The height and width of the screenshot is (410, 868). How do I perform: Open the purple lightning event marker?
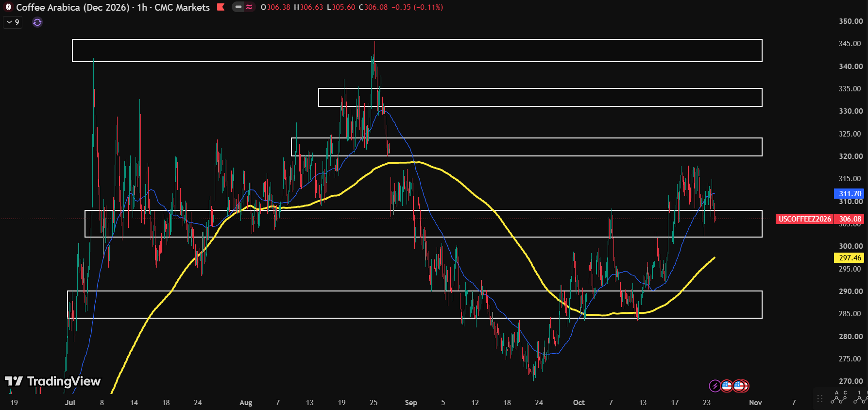[715, 386]
